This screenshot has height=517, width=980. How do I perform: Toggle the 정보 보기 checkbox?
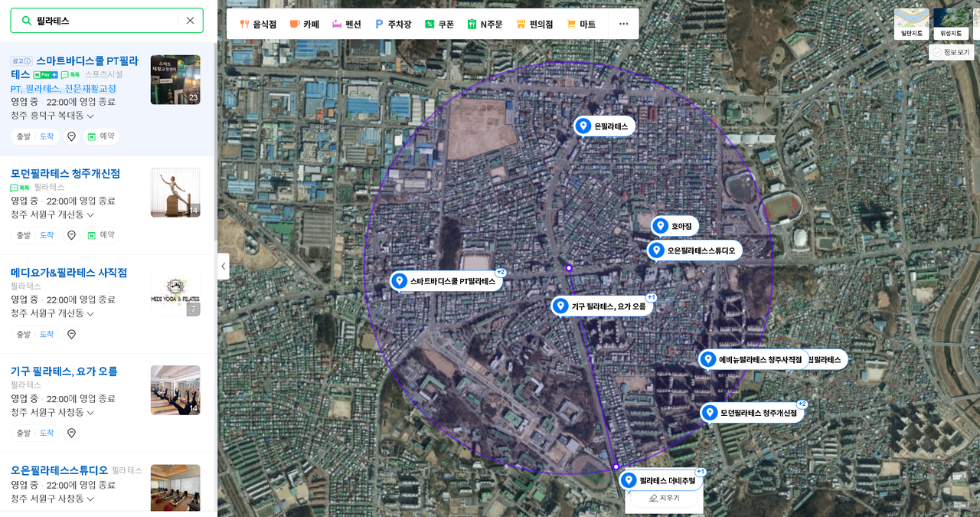951,52
